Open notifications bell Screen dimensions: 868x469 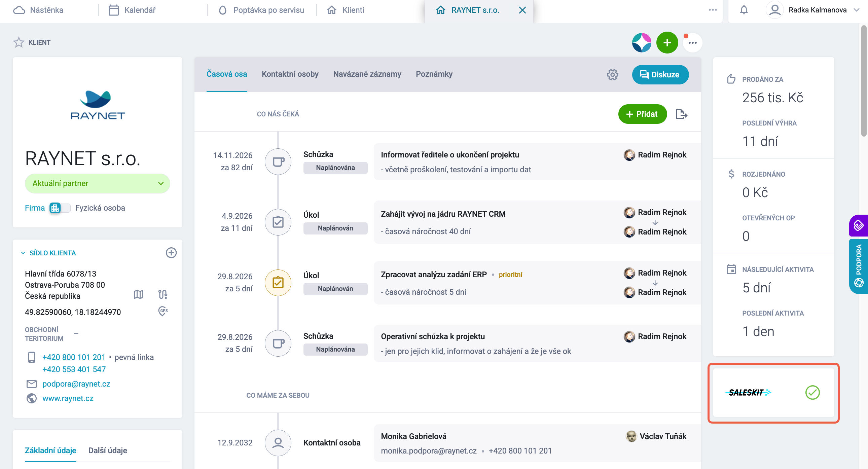coord(744,10)
